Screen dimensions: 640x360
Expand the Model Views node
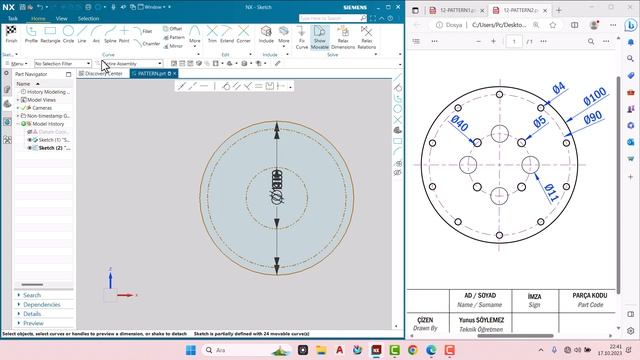pyautogui.click(x=18, y=100)
